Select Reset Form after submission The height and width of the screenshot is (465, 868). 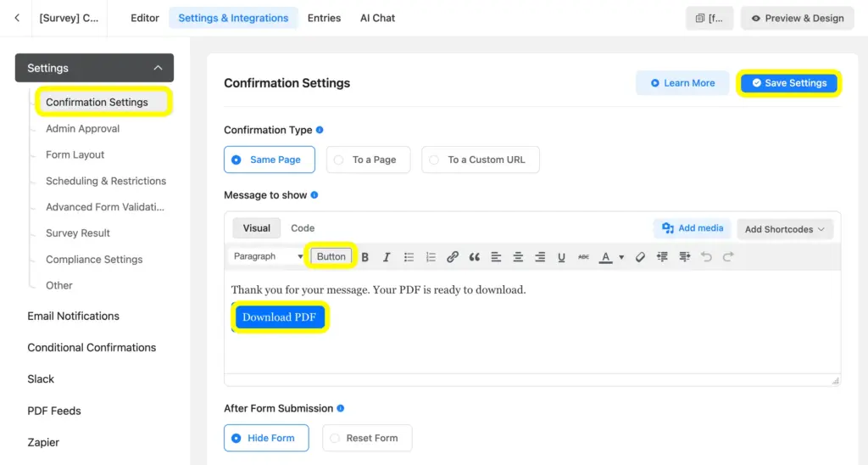pos(367,438)
